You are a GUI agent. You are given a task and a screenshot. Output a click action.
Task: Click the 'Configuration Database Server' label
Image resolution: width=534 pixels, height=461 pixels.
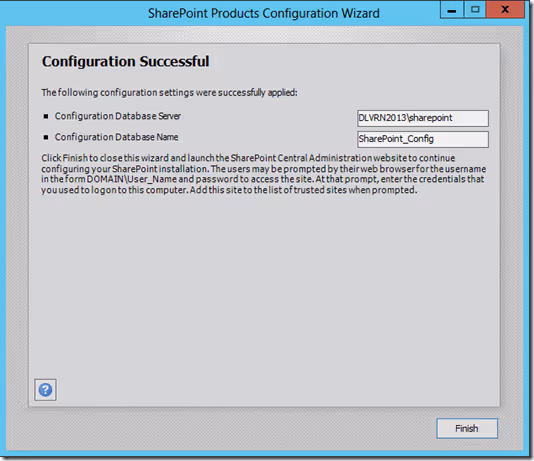117,116
